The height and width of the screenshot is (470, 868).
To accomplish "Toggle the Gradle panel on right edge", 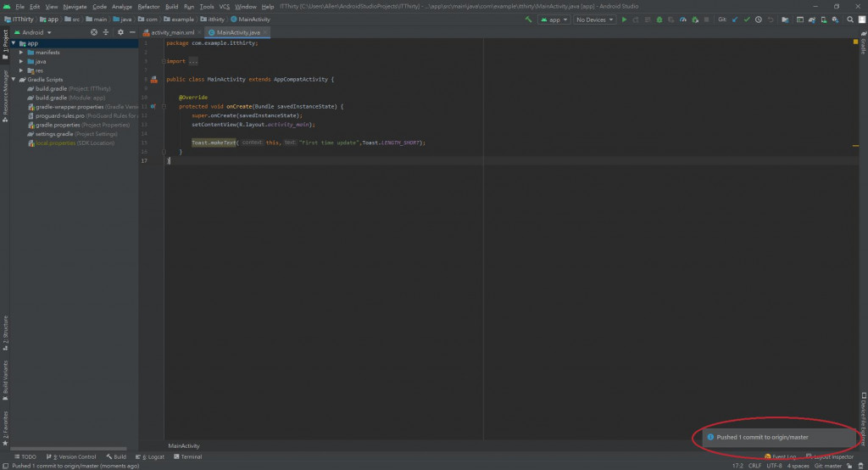I will (x=863, y=42).
